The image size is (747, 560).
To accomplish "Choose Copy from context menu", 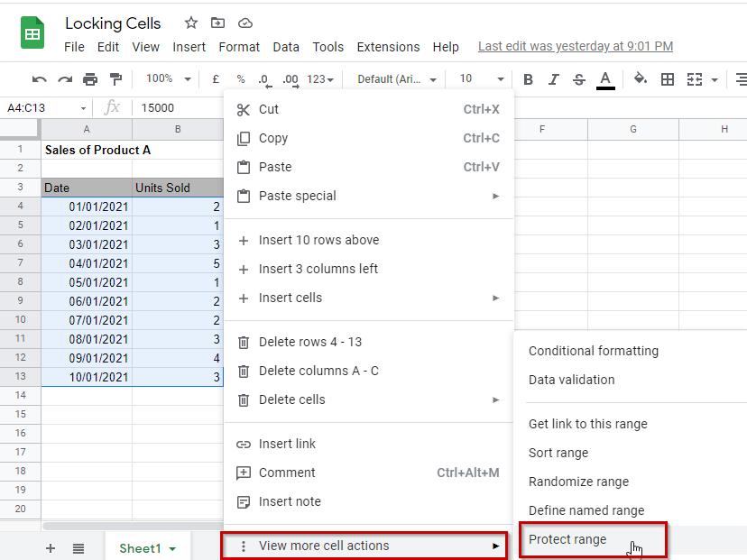I will 369,138.
